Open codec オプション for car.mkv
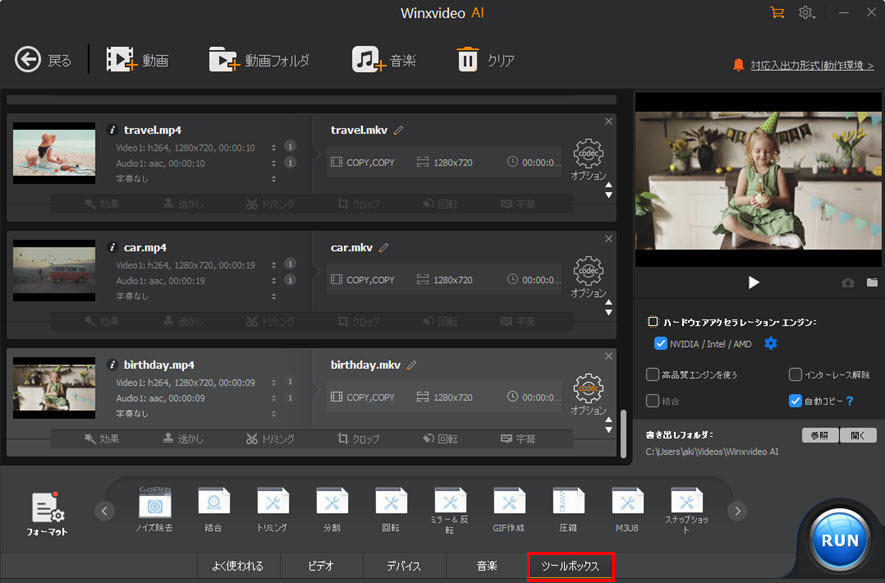885x583 pixels. tap(588, 277)
